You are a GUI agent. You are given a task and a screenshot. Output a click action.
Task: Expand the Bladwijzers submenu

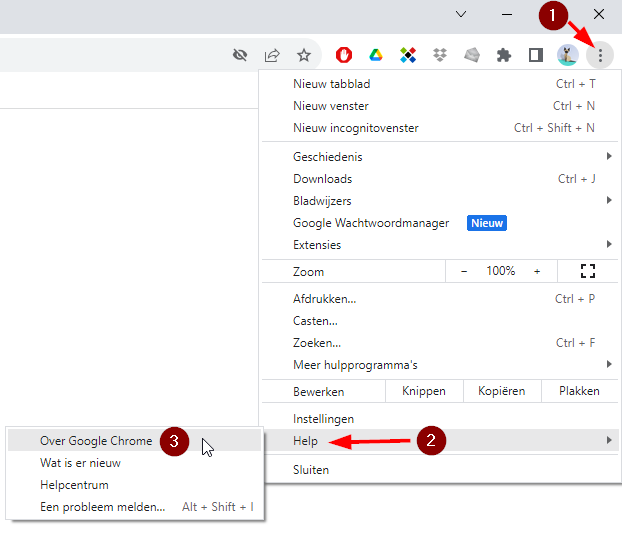coord(440,201)
